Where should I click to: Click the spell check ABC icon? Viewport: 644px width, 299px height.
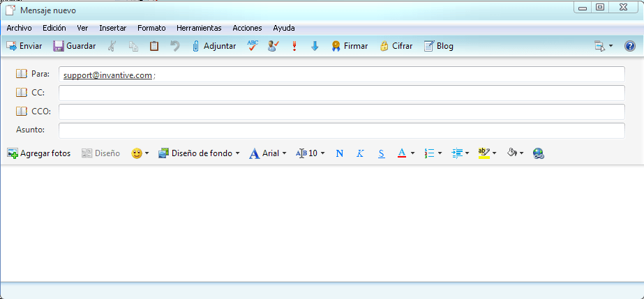pyautogui.click(x=253, y=46)
